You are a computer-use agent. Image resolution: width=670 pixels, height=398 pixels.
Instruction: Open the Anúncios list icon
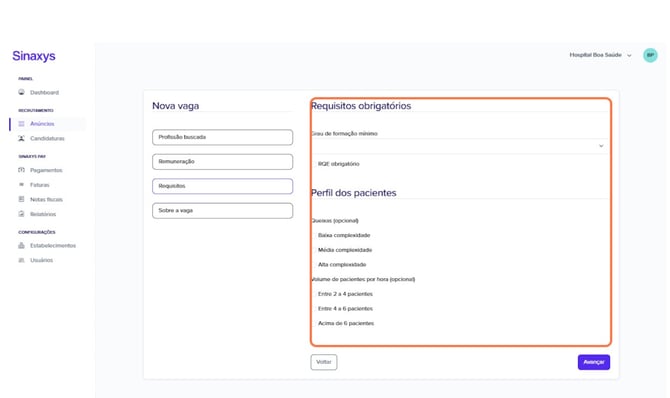tap(21, 124)
